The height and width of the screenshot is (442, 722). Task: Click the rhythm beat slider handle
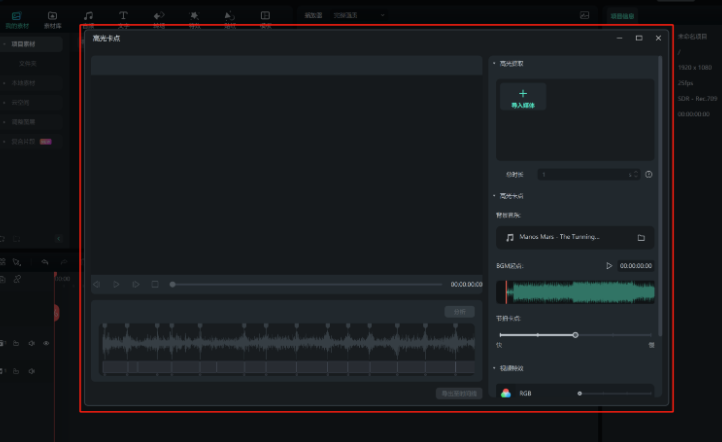(x=575, y=335)
